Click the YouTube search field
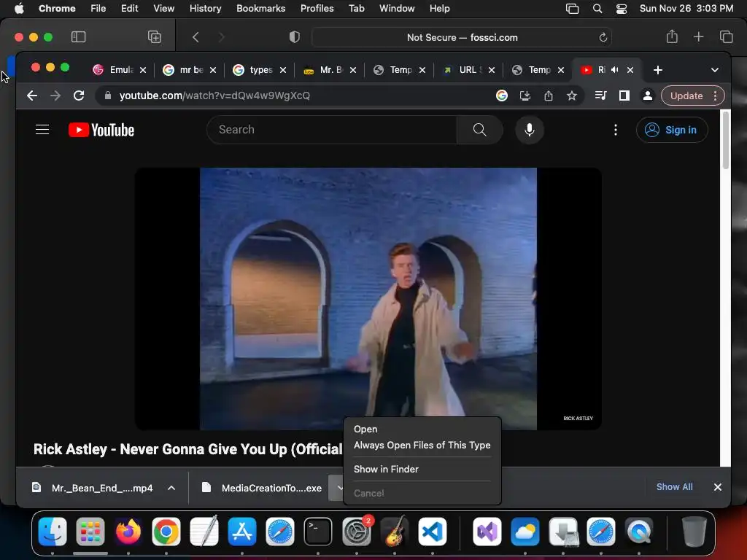This screenshot has height=560, width=747. tap(332, 130)
